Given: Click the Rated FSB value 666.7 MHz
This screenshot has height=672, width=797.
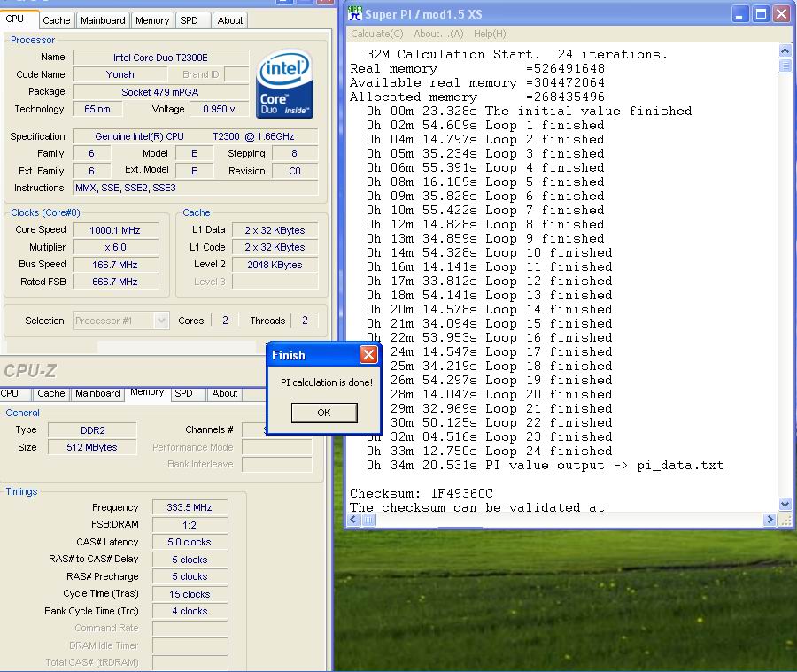Looking at the screenshot, I should click(x=115, y=281).
